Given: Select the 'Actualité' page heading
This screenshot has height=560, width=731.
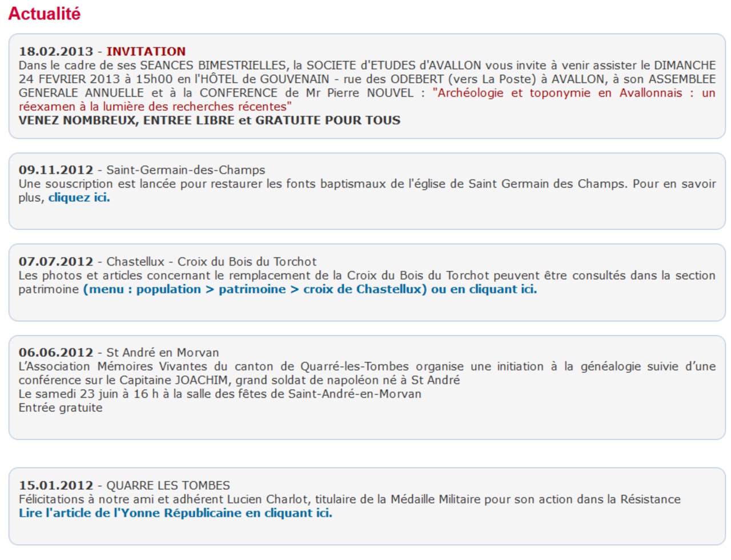Looking at the screenshot, I should (x=45, y=13).
